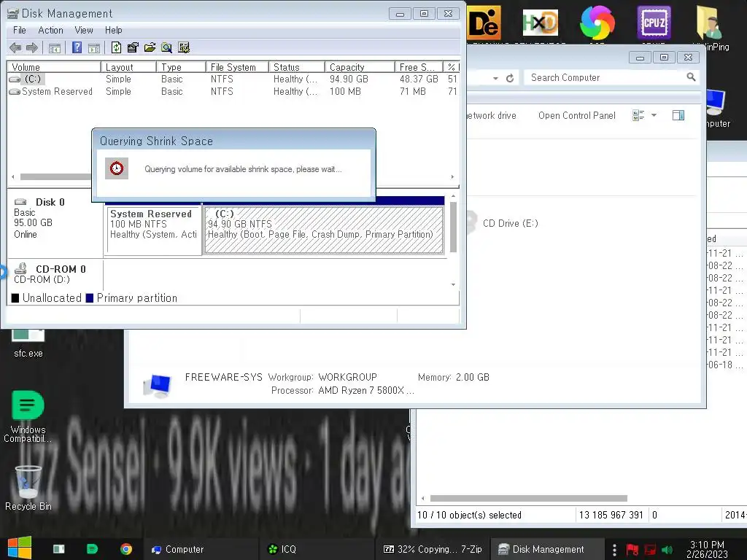Image resolution: width=747 pixels, height=560 pixels.
Task: Click the green Refresh toolbar icon
Action: point(116,47)
